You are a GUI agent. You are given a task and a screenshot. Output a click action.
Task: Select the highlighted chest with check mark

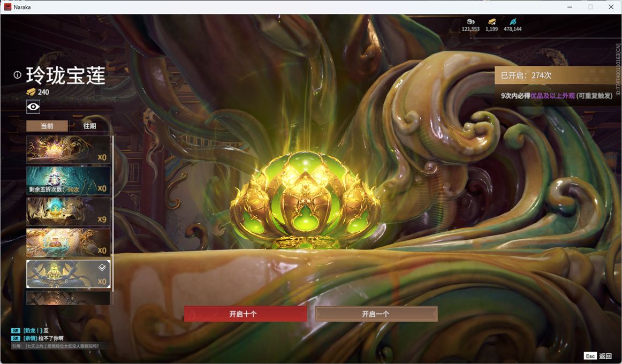68,274
